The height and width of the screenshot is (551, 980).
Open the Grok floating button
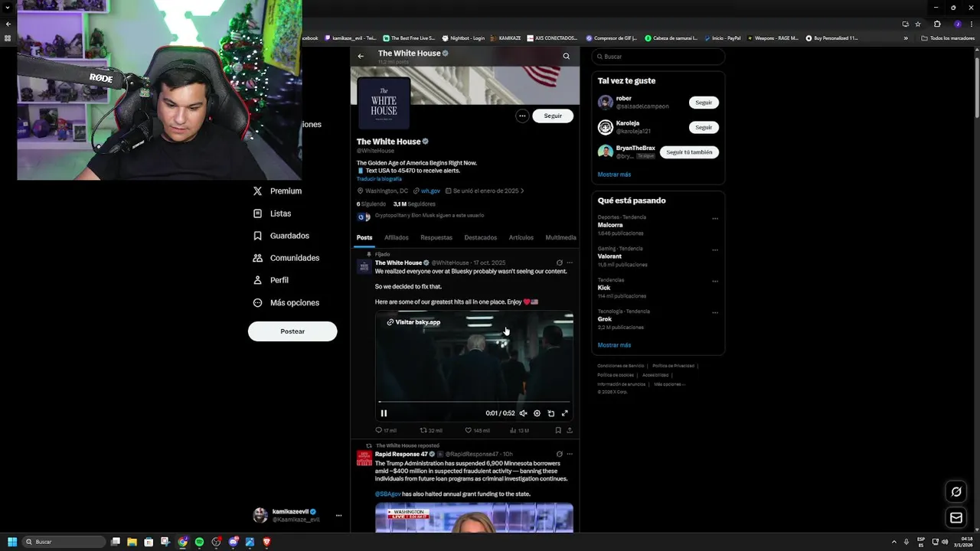956,492
